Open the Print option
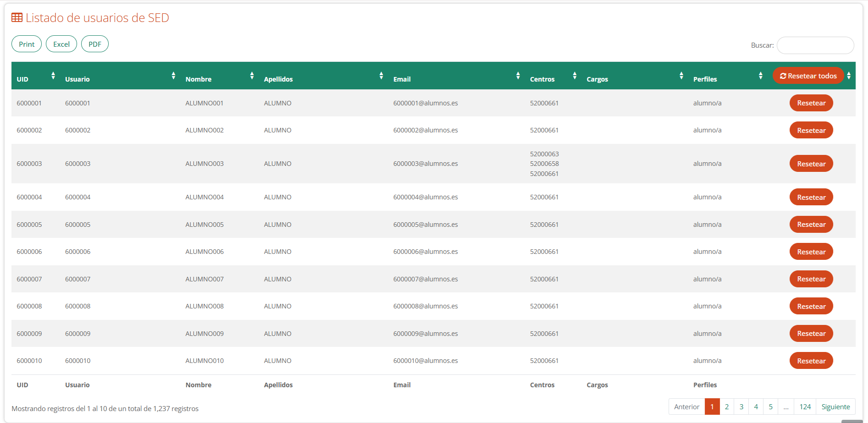Image resolution: width=868 pixels, height=423 pixels. (27, 44)
